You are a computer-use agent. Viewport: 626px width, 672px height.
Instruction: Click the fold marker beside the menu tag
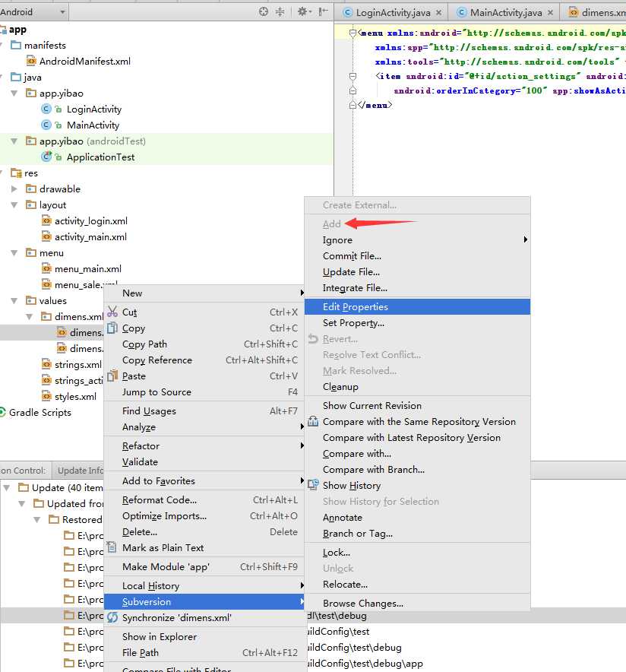click(x=353, y=33)
